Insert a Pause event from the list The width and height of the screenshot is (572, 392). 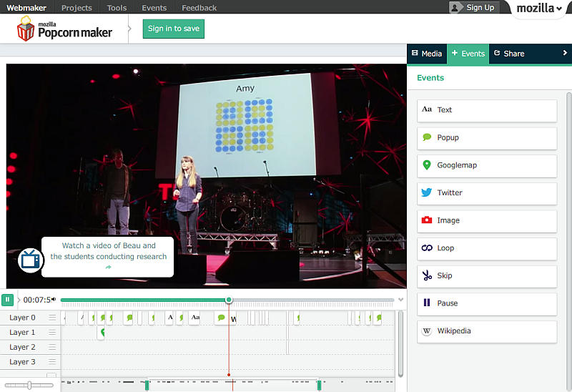click(486, 303)
